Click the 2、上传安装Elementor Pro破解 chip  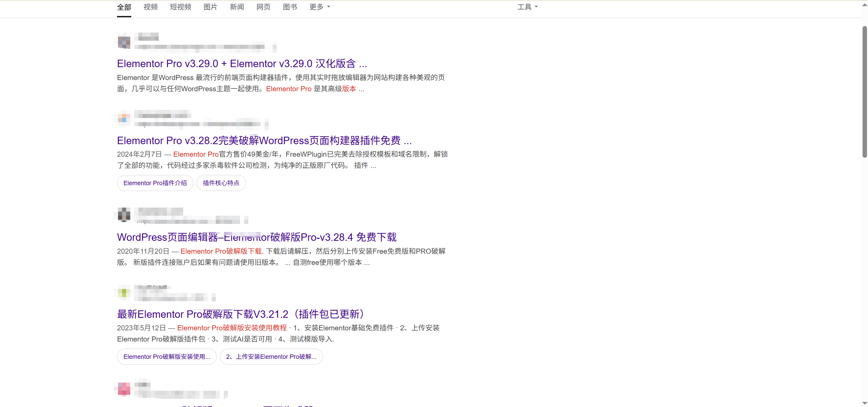271,357
